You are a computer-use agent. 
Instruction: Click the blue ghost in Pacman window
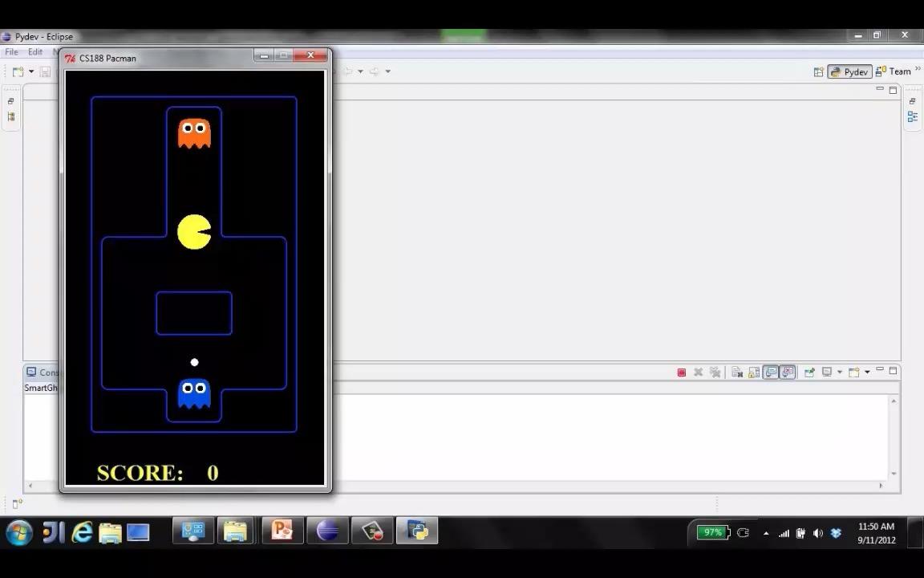tap(194, 393)
